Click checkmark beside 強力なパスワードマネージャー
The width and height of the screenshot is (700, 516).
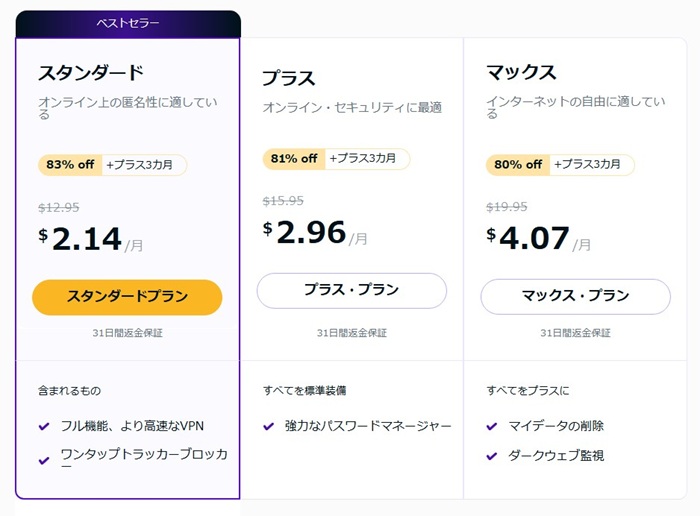[x=268, y=427]
